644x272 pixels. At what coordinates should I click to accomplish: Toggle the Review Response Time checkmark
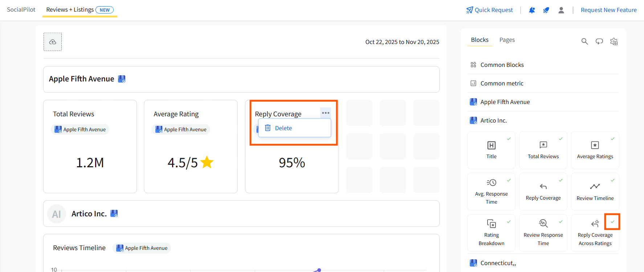click(561, 221)
